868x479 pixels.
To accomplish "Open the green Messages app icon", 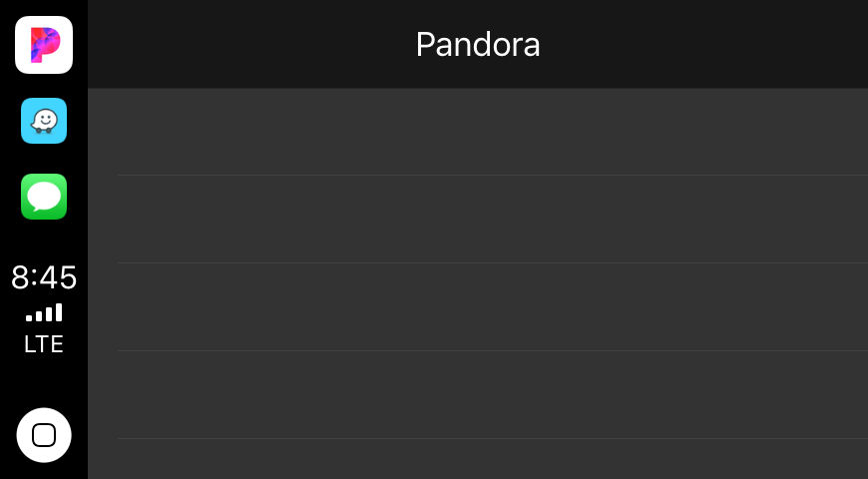I will point(44,197).
